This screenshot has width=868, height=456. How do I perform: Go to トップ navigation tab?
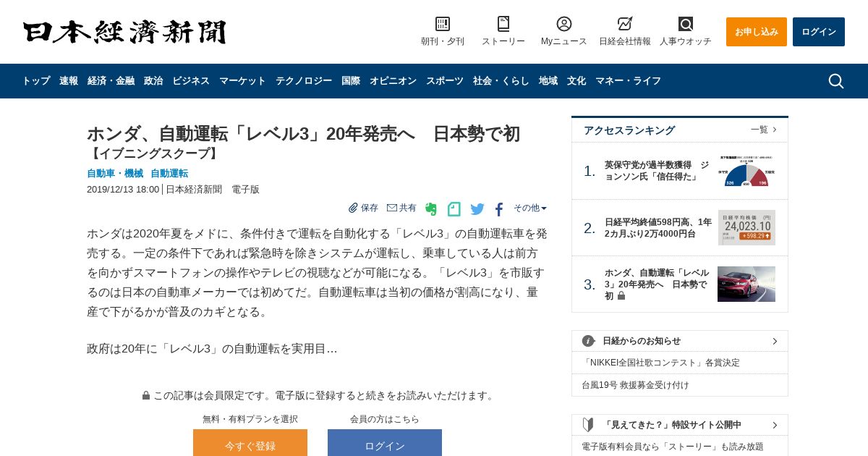pyautogui.click(x=36, y=81)
